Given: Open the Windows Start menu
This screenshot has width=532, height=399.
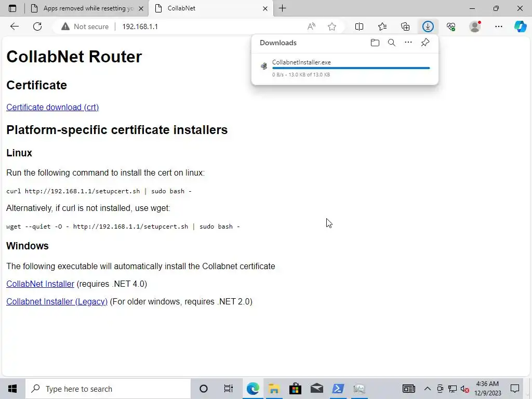Looking at the screenshot, I should pyautogui.click(x=12, y=389).
